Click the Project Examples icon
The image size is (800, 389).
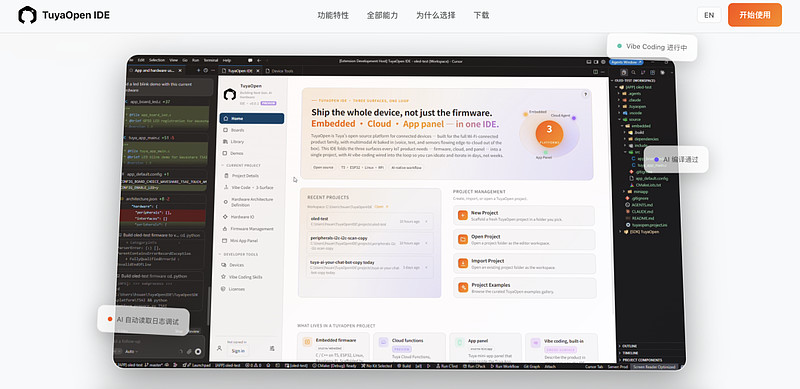point(463,287)
